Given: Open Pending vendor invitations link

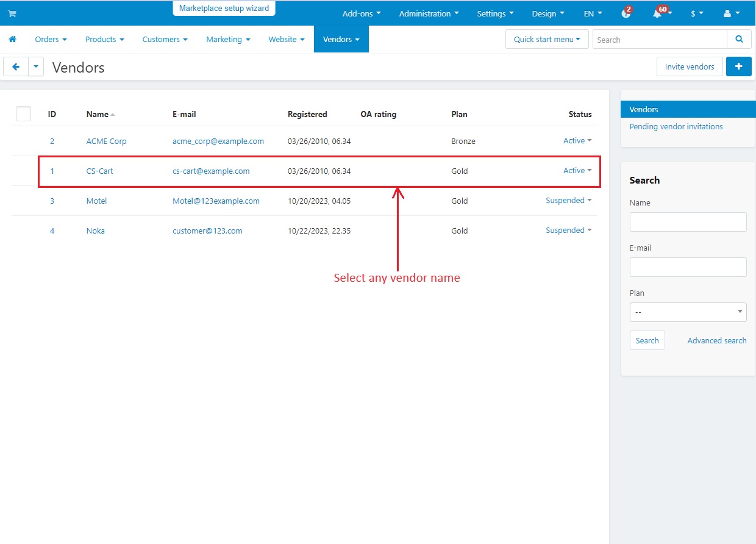Looking at the screenshot, I should click(676, 126).
